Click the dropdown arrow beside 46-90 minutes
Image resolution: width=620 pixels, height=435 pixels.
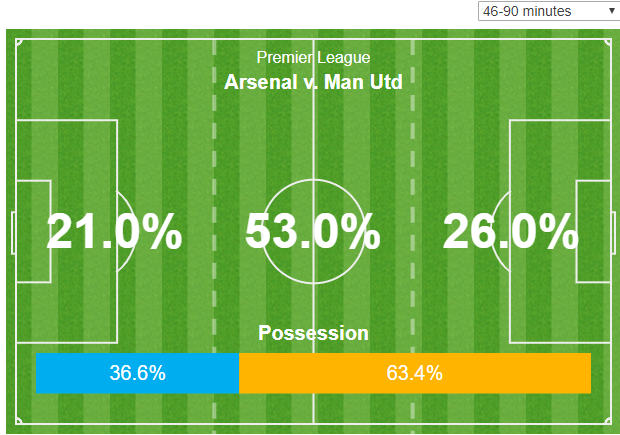612,11
